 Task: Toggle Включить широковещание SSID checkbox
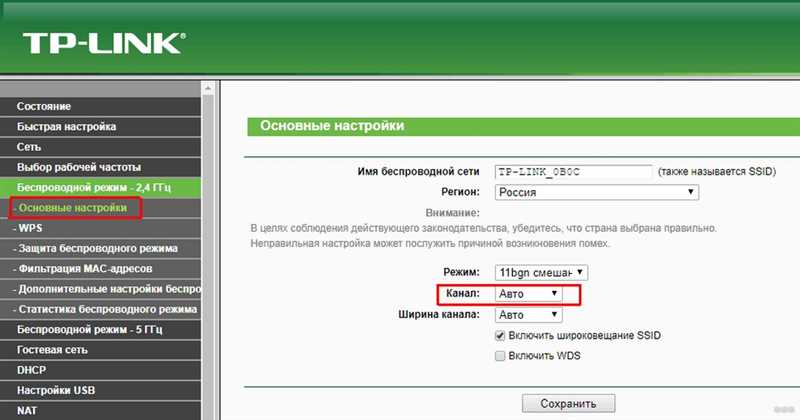click(500, 336)
